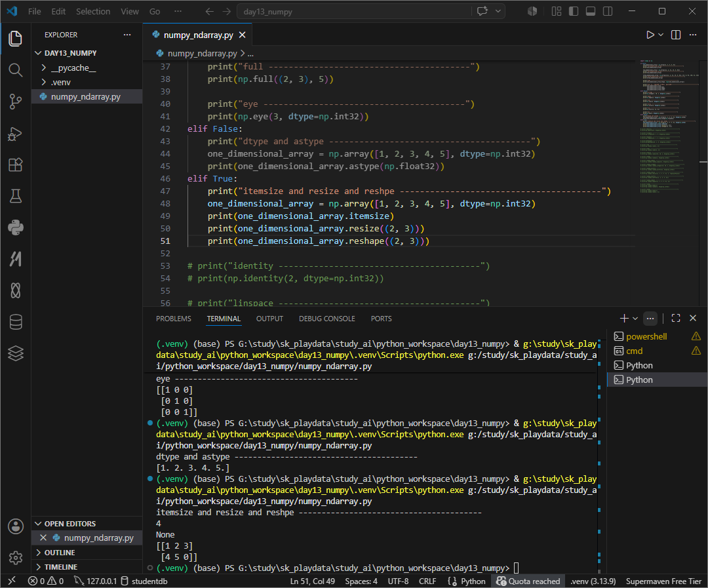Image resolution: width=708 pixels, height=588 pixels.
Task: Open the Source Control view icon
Action: click(x=15, y=102)
